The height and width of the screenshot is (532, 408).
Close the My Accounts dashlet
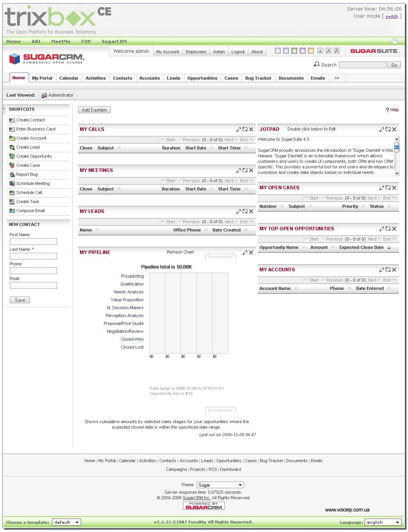[394, 270]
